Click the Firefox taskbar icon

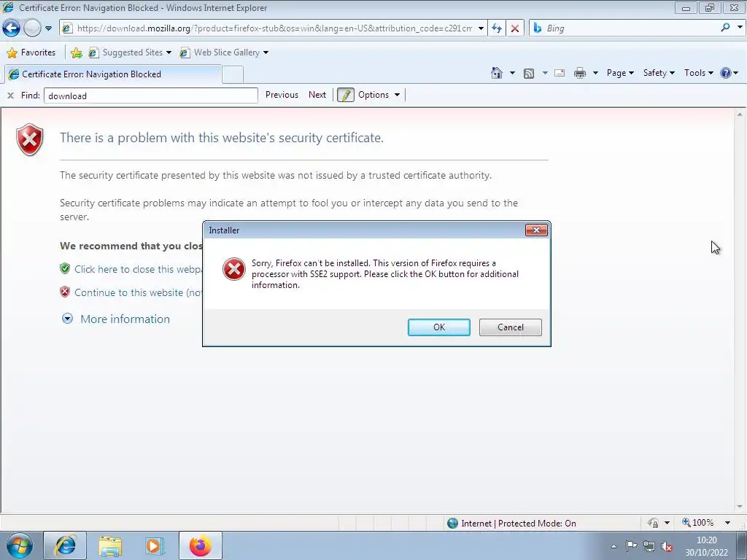(x=200, y=545)
